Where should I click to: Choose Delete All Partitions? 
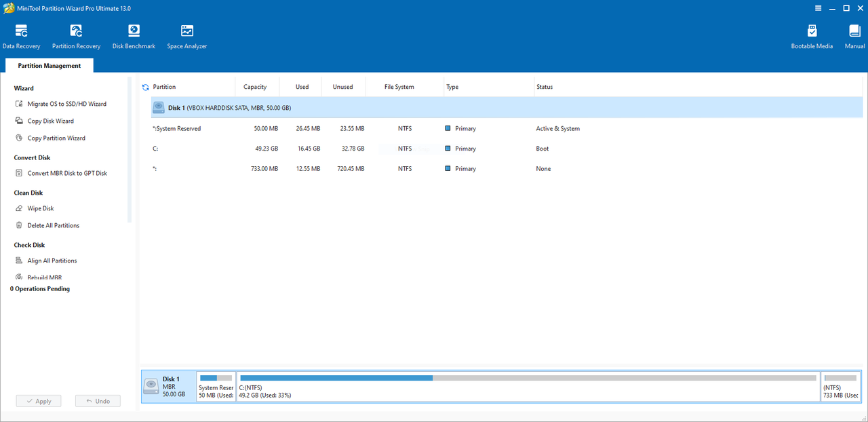tap(53, 225)
